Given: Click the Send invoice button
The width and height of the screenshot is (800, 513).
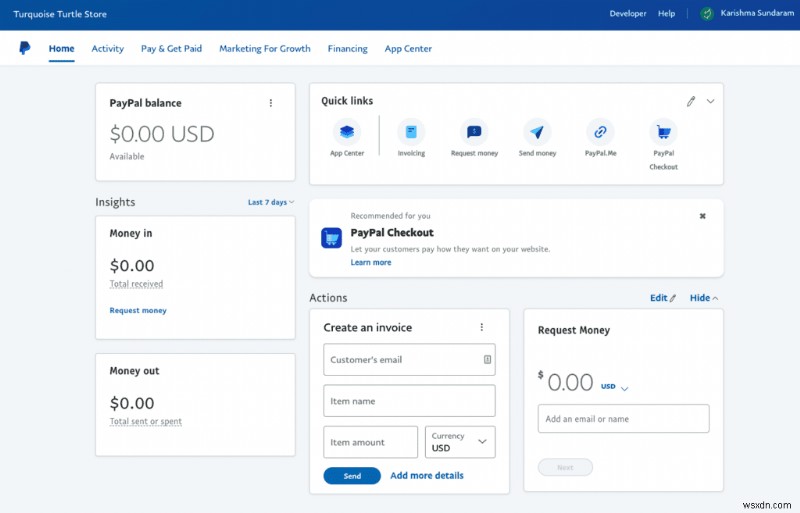Looking at the screenshot, I should [x=352, y=476].
